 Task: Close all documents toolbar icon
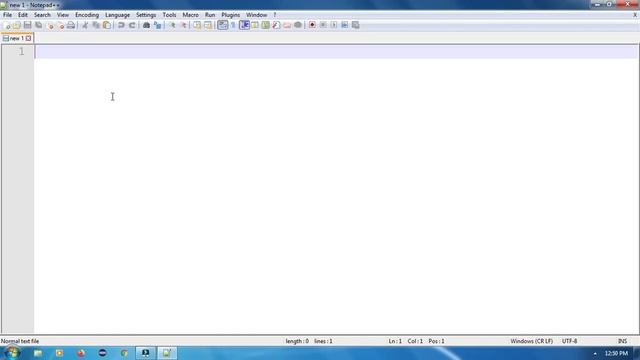click(x=60, y=25)
